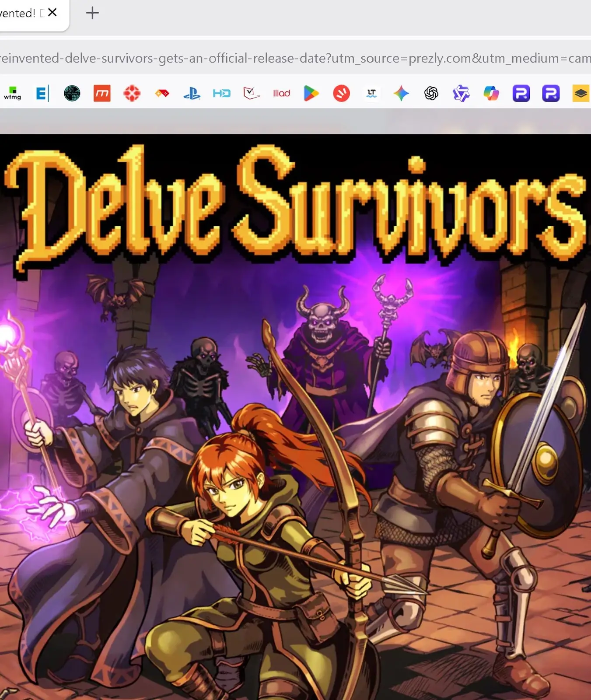Close the current browser tab
The image size is (591, 700).
52,12
